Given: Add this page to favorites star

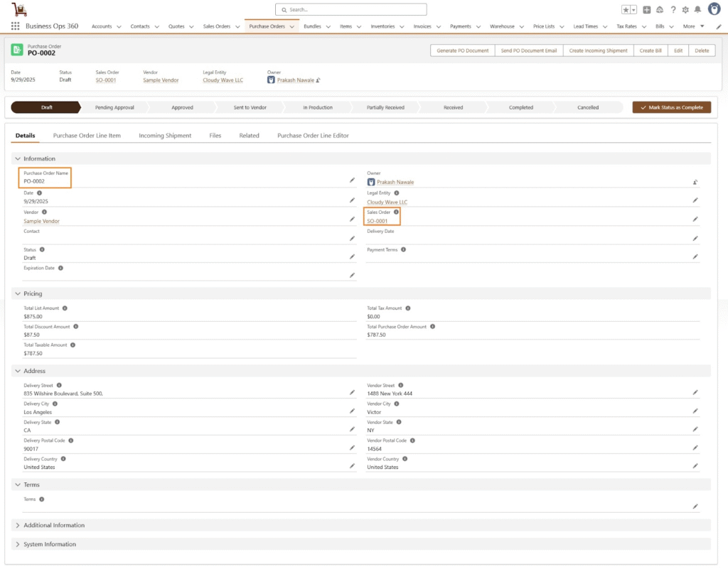Looking at the screenshot, I should [626, 10].
